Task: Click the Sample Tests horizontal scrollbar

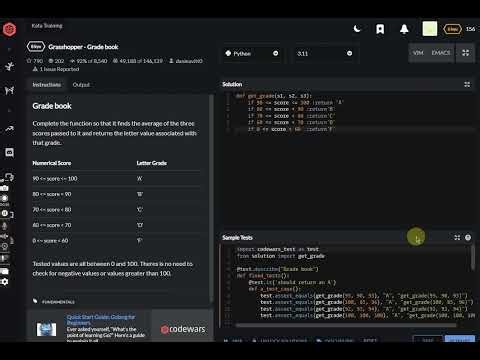Action: (346, 325)
